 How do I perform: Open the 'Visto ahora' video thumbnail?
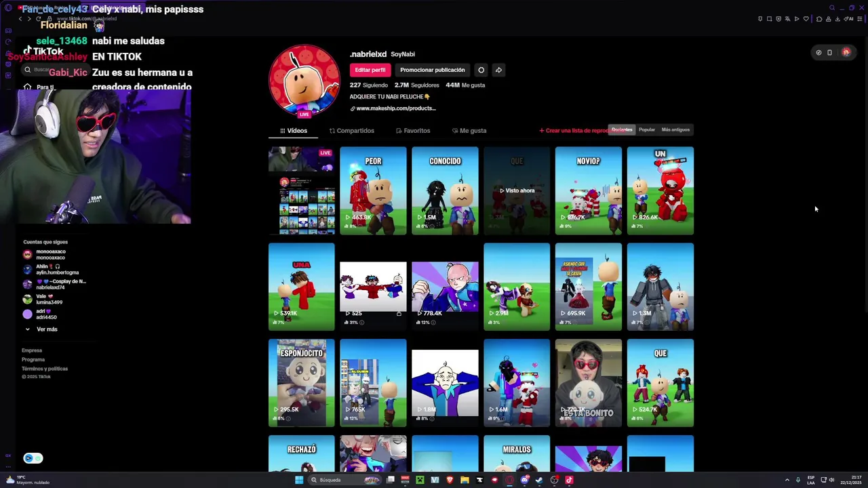[517, 190]
